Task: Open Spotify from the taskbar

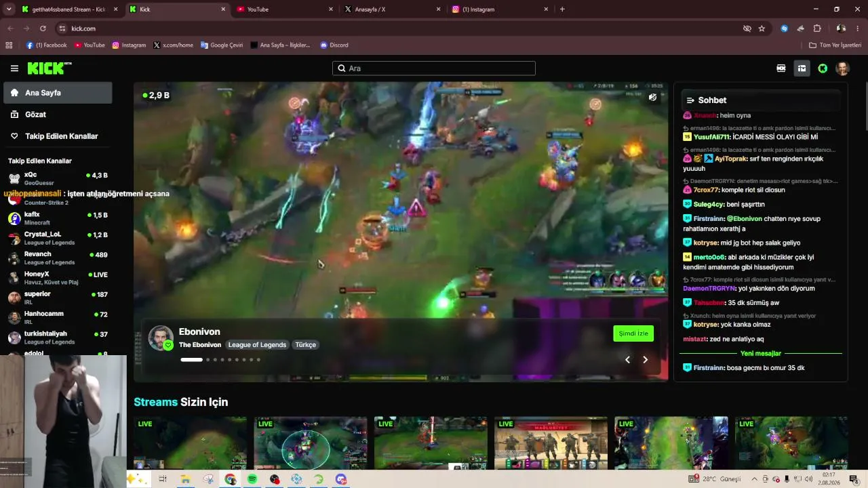Action: [x=252, y=479]
